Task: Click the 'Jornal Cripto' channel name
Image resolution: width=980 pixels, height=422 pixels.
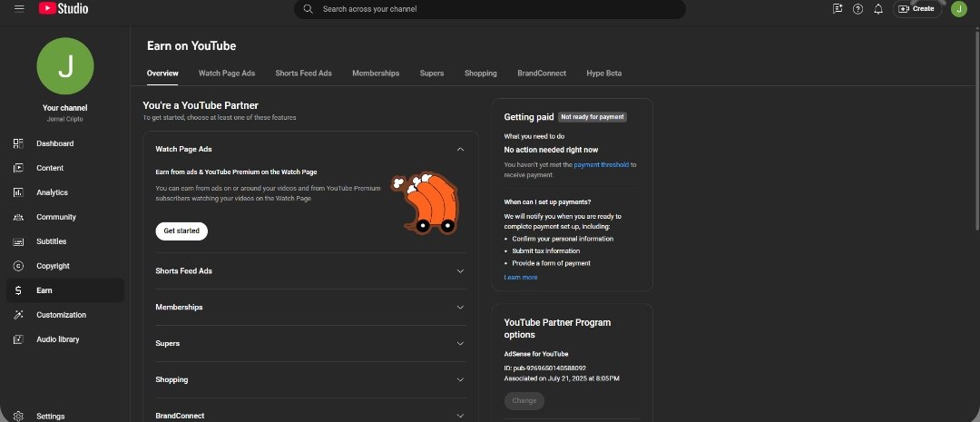Action: [65, 119]
